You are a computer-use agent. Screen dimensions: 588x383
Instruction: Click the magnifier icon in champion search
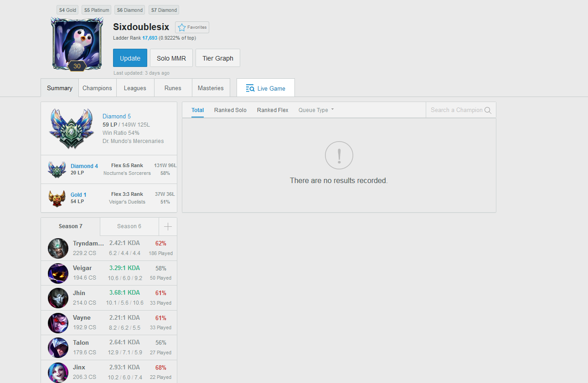pyautogui.click(x=488, y=110)
